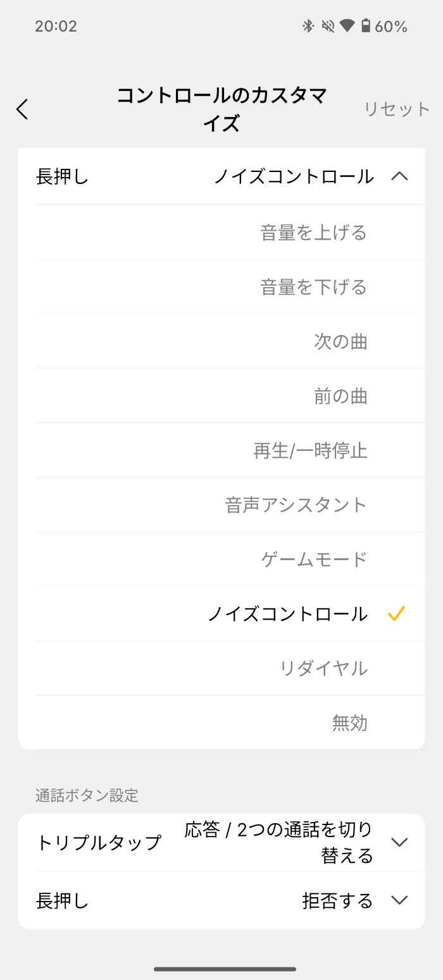Expand the トリプルタップ dropdown
Screen dimensions: 443x980
(x=399, y=842)
